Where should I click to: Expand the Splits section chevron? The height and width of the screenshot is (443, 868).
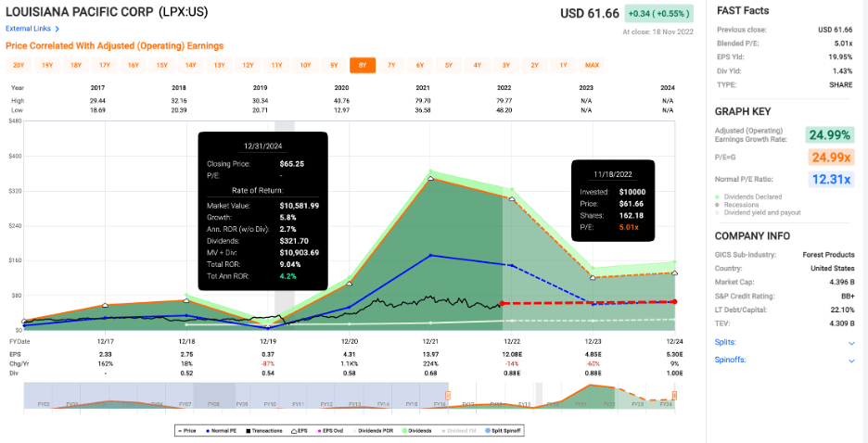[851, 343]
